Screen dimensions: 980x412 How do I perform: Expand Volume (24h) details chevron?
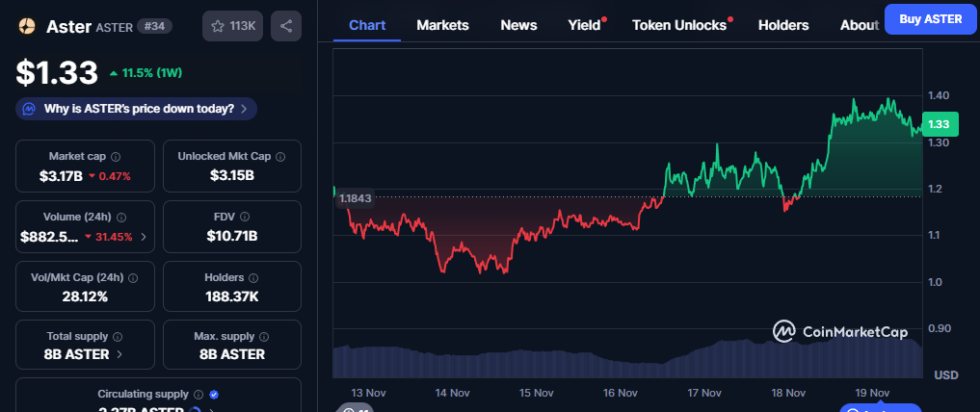click(x=144, y=237)
